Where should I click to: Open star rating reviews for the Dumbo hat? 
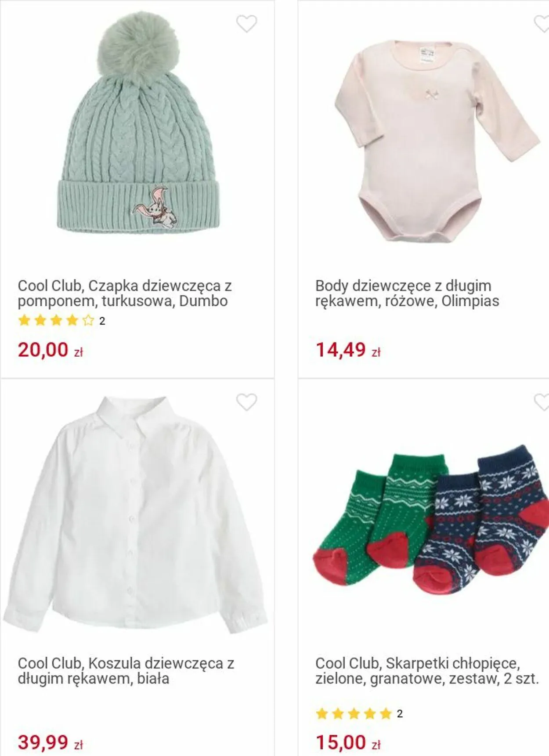[56, 321]
